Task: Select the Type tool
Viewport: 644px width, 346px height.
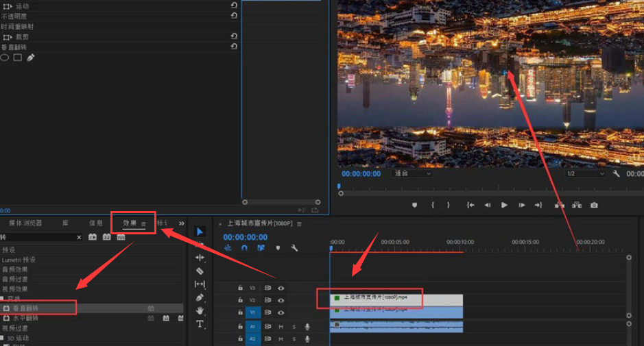Action: [200, 324]
